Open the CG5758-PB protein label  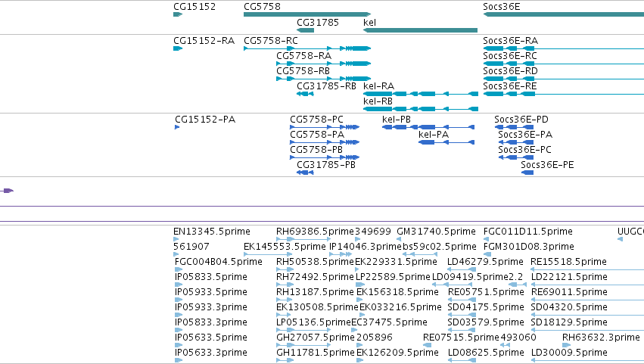(316, 150)
